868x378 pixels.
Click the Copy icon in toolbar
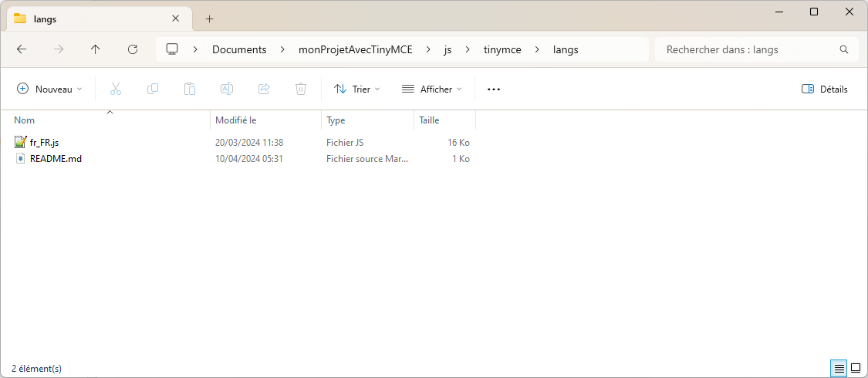point(153,89)
